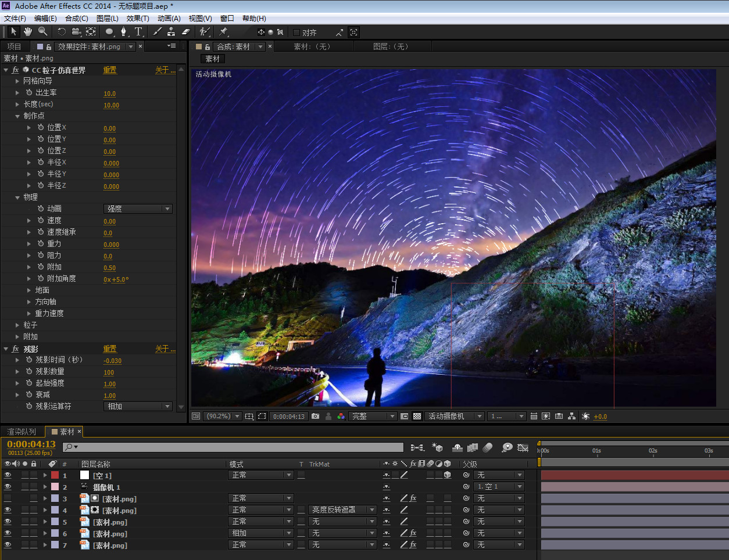Screen dimensions: 729x560
Task: Click the 出生率 value 10.0
Action: (x=109, y=94)
